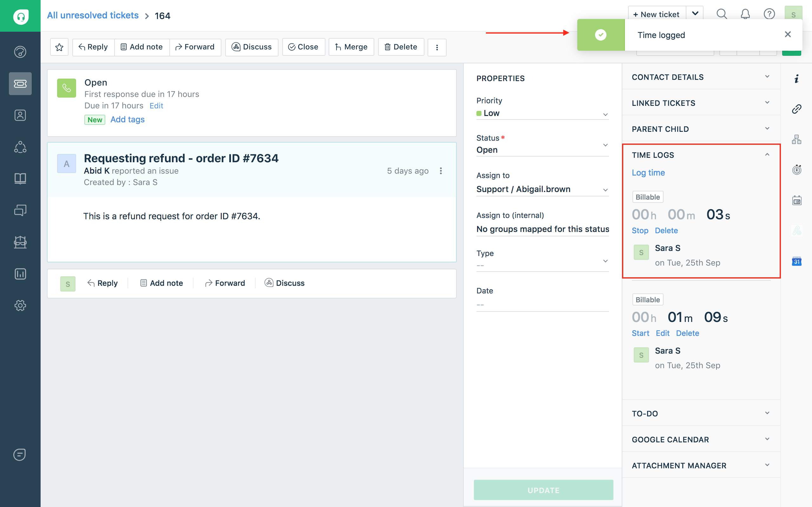Collapse the Time Logs section
This screenshot has height=507, width=812.
tap(767, 155)
